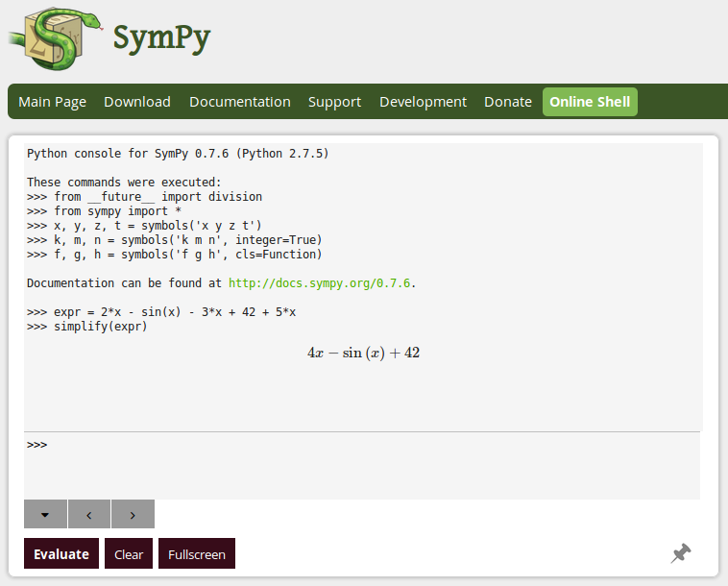Click the rendered 4x − sin(x) + 42 output
This screenshot has width=728, height=586.
[x=363, y=353]
